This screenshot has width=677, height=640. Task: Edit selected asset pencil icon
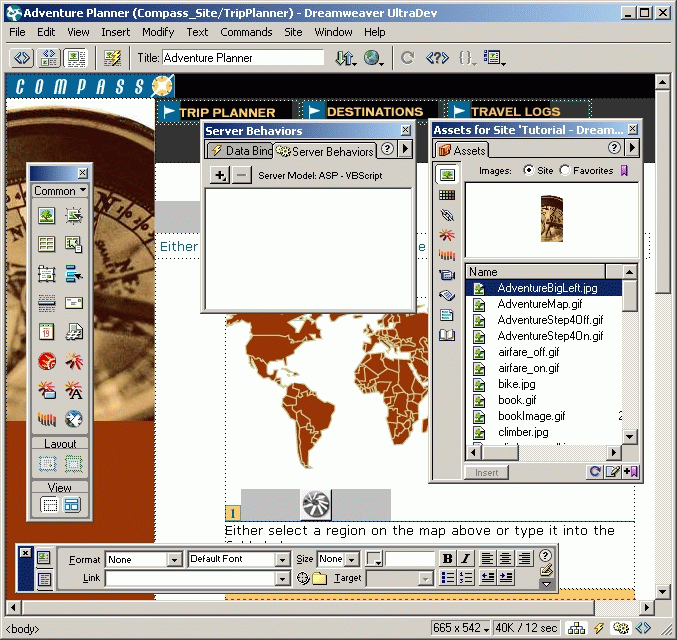coord(612,472)
